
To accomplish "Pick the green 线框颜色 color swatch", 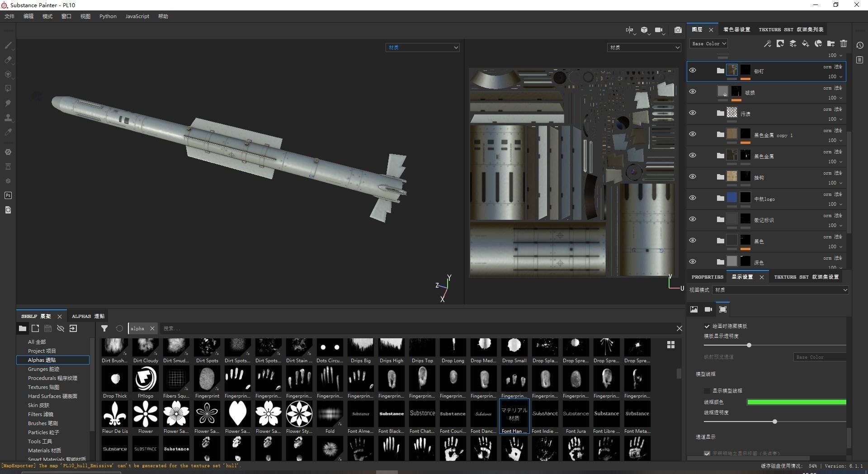I will (x=797, y=402).
